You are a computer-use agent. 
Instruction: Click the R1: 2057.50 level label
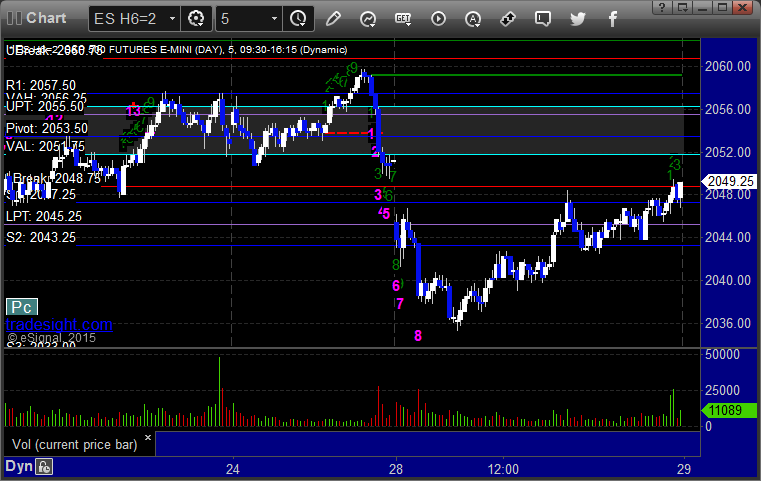pos(41,85)
